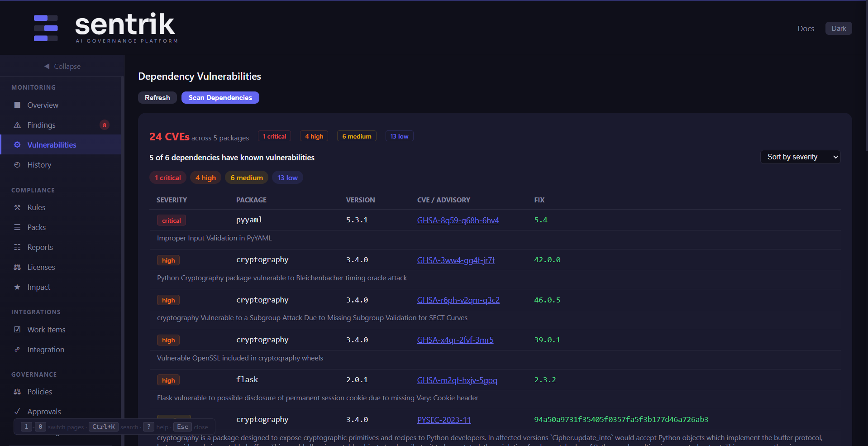
Task: Collapse the sidebar
Action: pos(62,66)
